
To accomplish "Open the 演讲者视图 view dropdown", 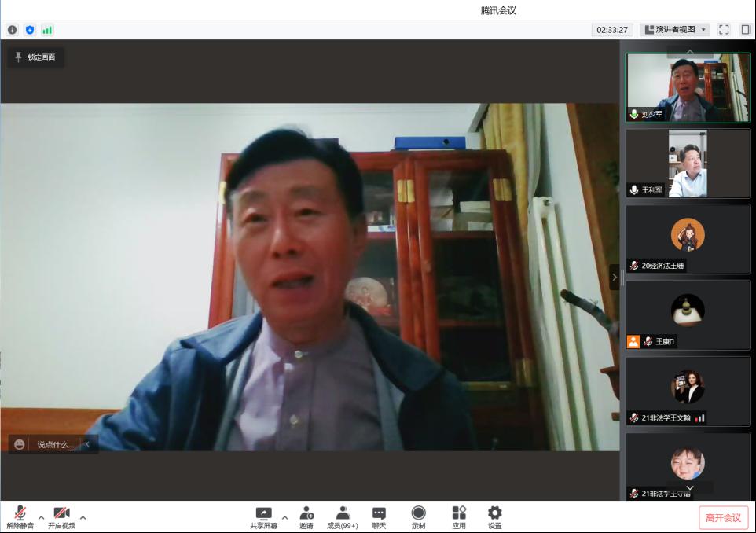I will point(675,30).
